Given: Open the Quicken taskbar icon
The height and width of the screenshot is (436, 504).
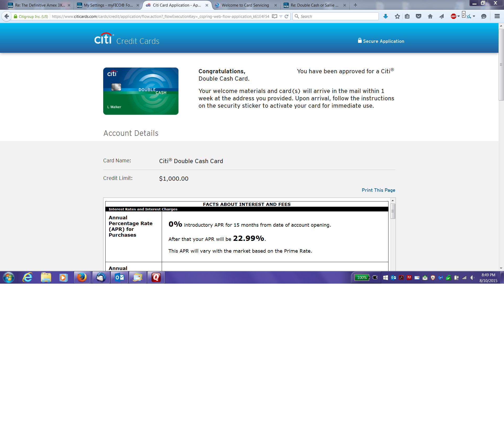Looking at the screenshot, I should point(156,277).
